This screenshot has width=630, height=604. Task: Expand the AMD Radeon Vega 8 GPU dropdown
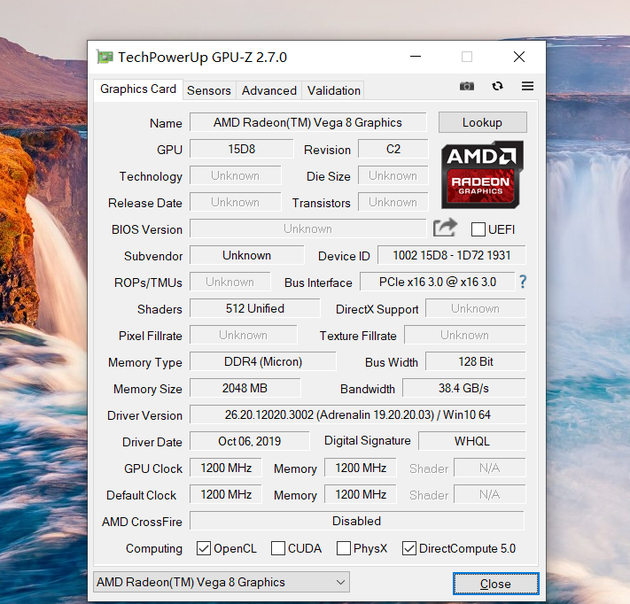221,582
